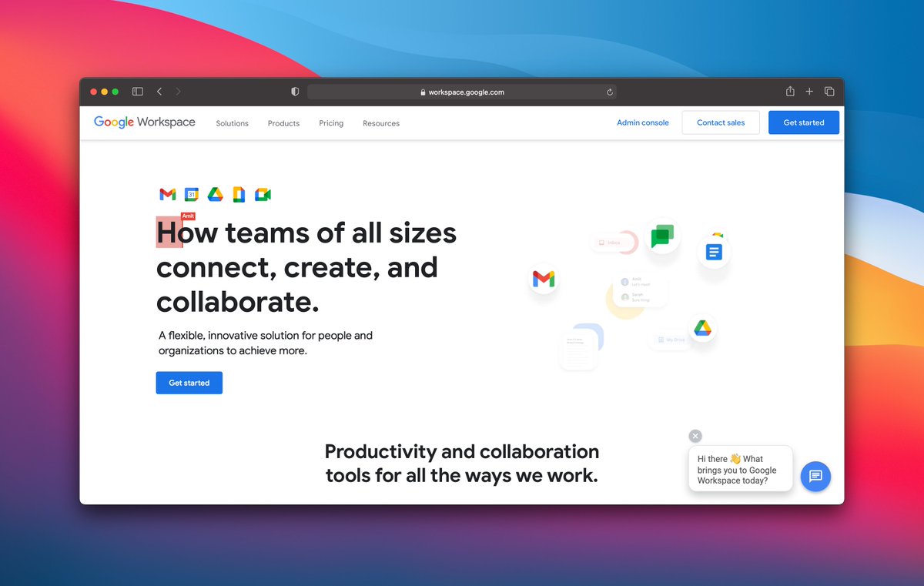The height and width of the screenshot is (586, 924).
Task: Open the Admin console link
Action: 643,122
